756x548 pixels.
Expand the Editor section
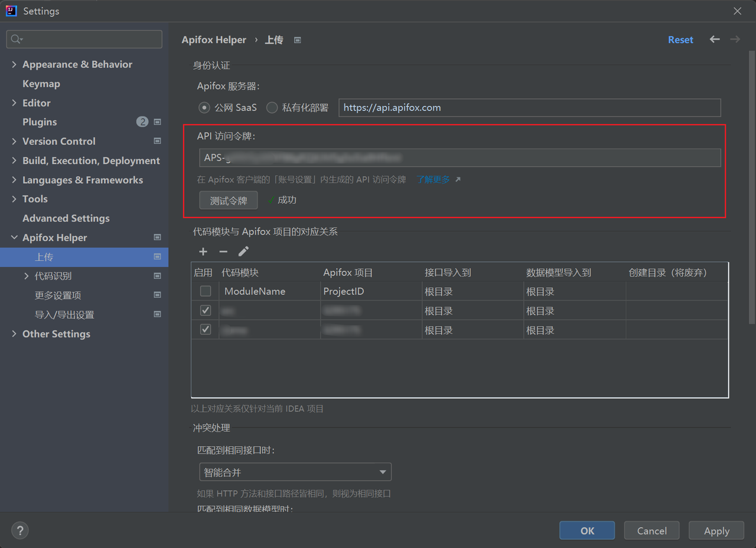pos(14,102)
